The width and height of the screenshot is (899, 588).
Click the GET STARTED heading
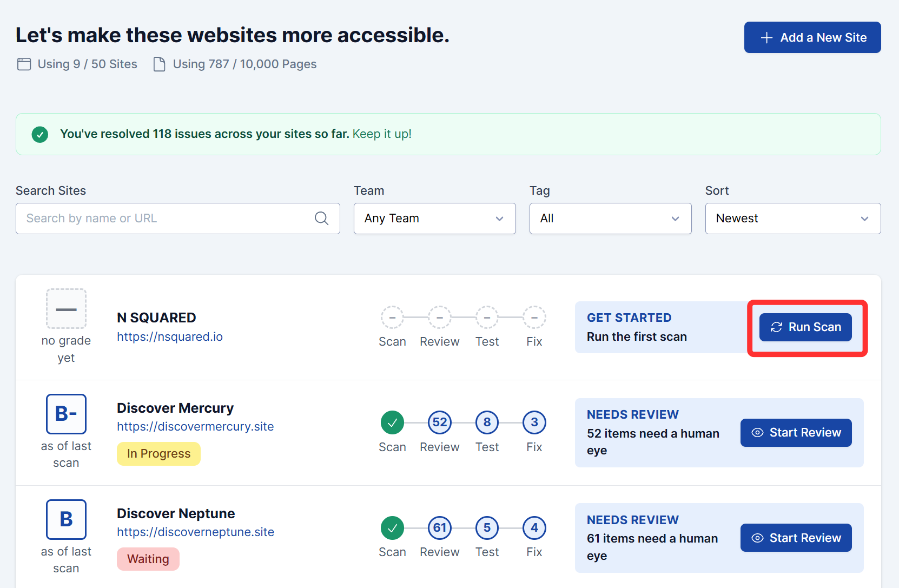click(629, 318)
